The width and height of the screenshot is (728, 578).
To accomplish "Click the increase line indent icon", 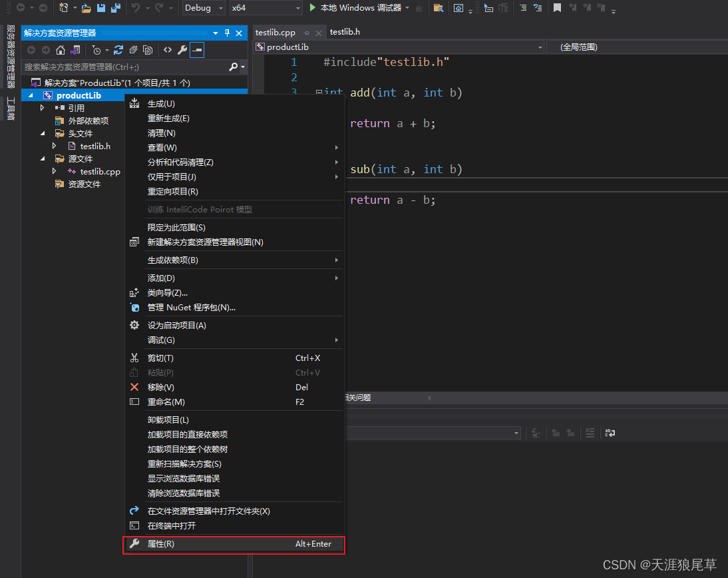I will [x=523, y=8].
